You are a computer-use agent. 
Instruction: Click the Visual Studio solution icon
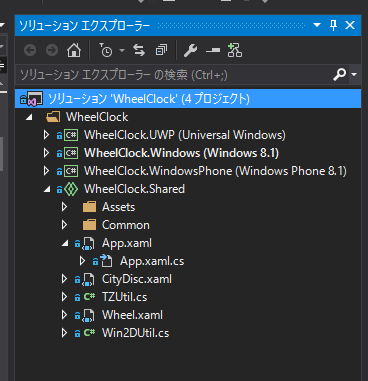tap(35, 99)
